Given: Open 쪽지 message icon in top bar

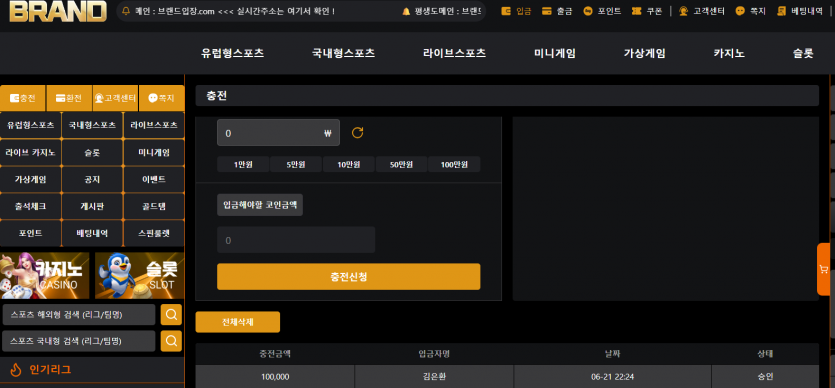Looking at the screenshot, I should point(740,11).
